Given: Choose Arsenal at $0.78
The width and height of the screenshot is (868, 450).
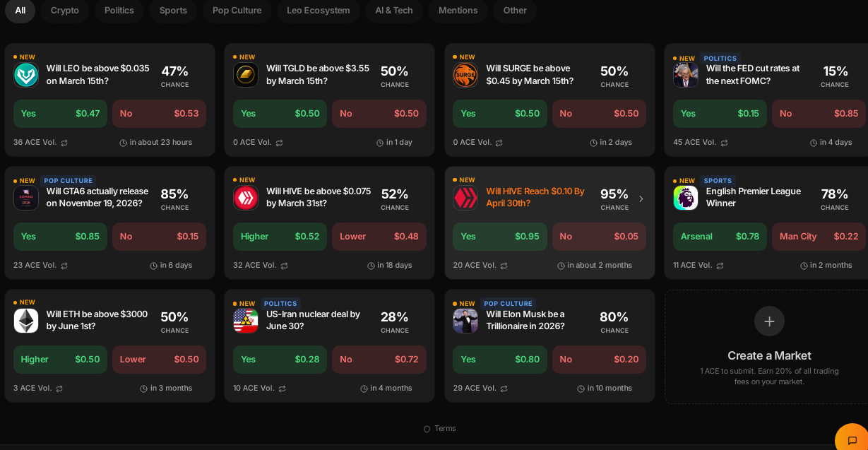Looking at the screenshot, I should (x=720, y=237).
